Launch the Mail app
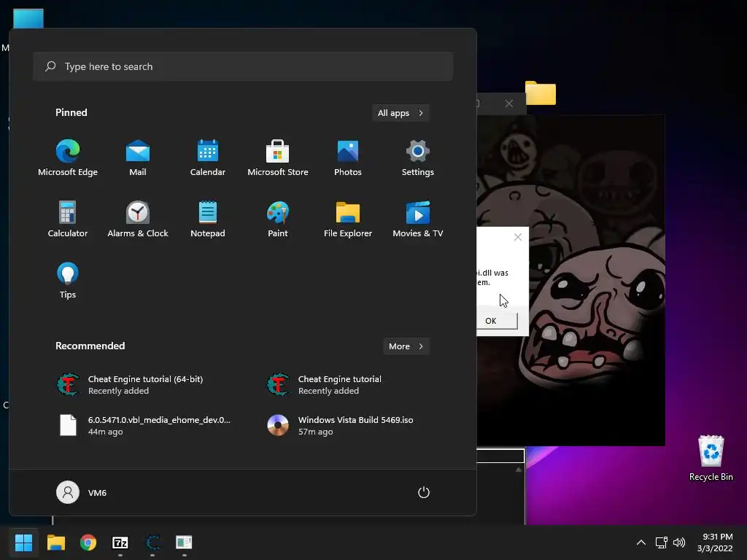The height and width of the screenshot is (560, 747). [x=138, y=158]
